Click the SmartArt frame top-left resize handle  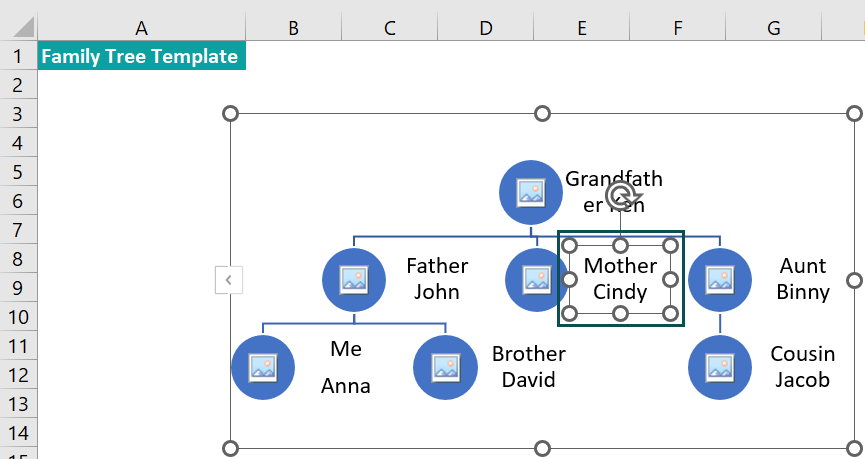click(230, 114)
